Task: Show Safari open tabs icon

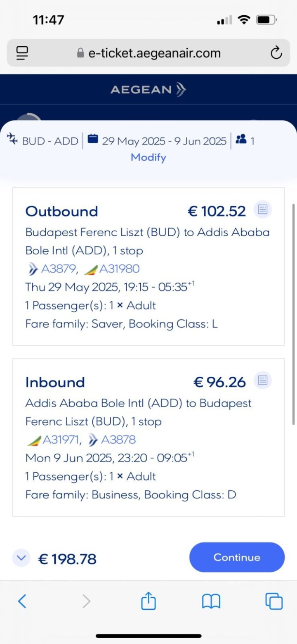Action: pyautogui.click(x=274, y=601)
